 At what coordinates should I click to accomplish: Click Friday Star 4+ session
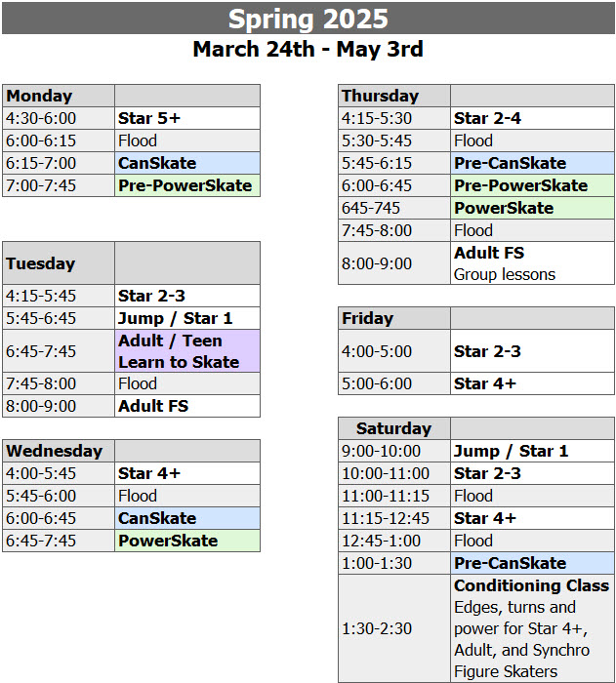532,383
